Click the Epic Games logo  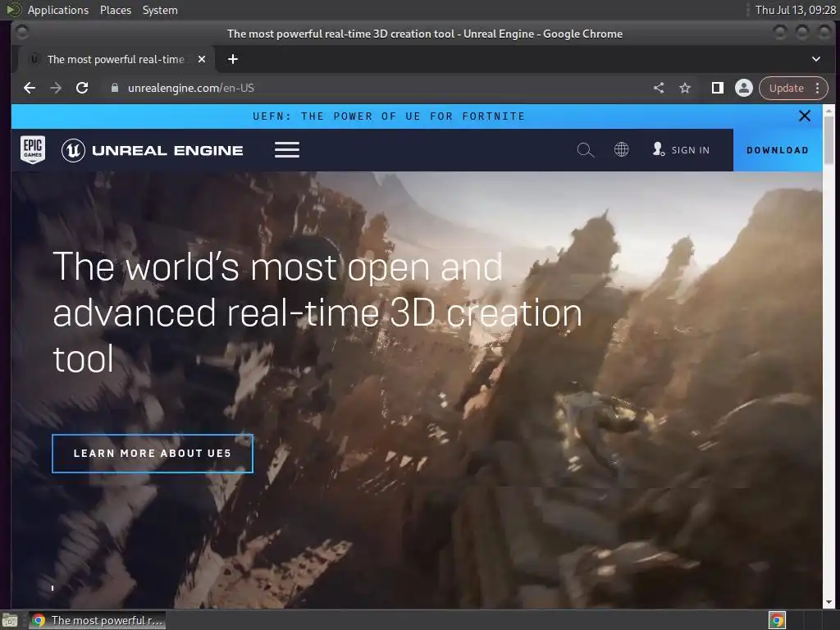(x=33, y=149)
